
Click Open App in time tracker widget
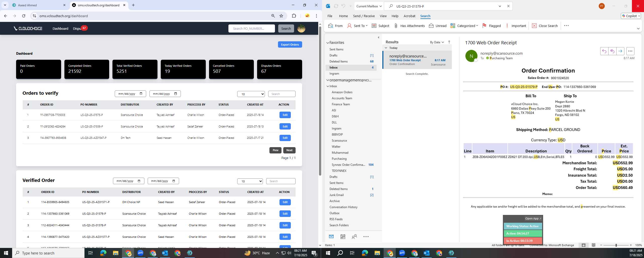(533, 218)
